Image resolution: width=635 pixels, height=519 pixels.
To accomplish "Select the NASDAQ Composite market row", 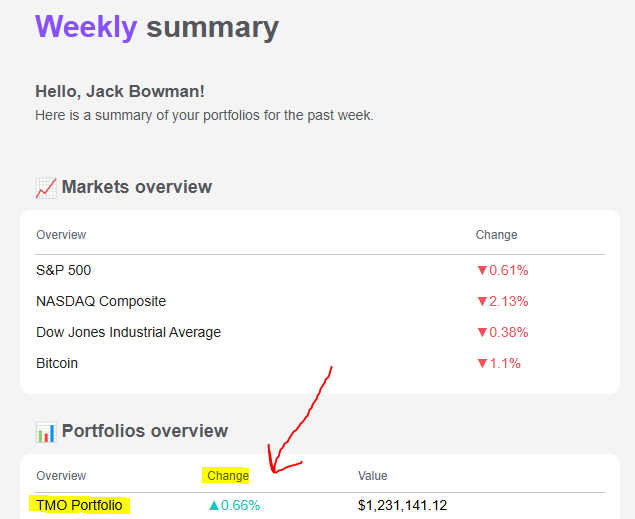I will 320,302.
